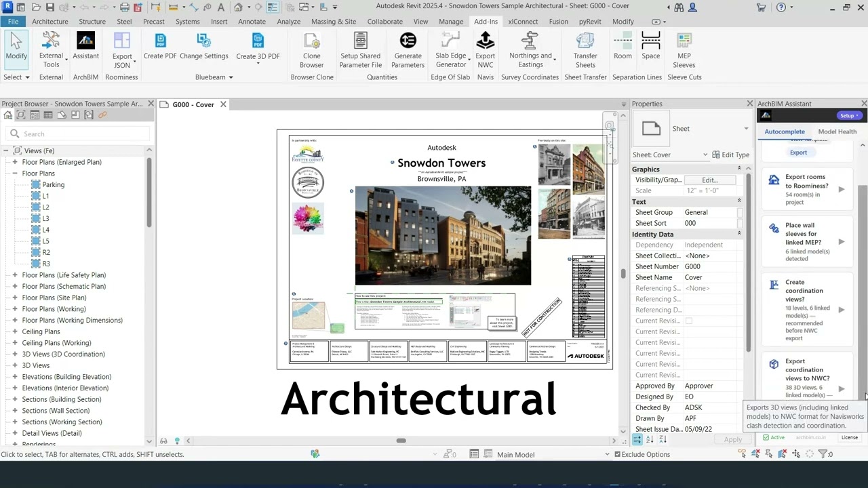
Task: Click the Edit button for Visibility/Graphics
Action: tap(709, 180)
